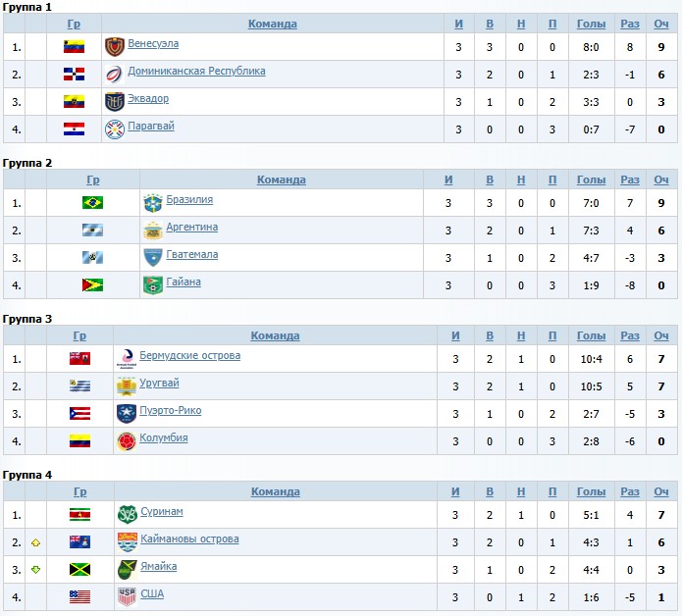682x616 pixels.
Task: Click the Venezuela flag icon
Action: coord(74,46)
